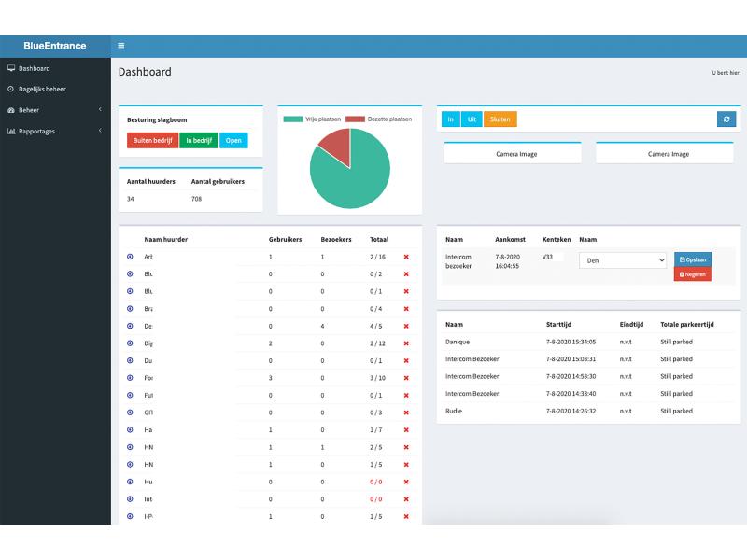Delete the Hu row with red X
Image resolution: width=747 pixels, height=560 pixels.
pos(406,482)
